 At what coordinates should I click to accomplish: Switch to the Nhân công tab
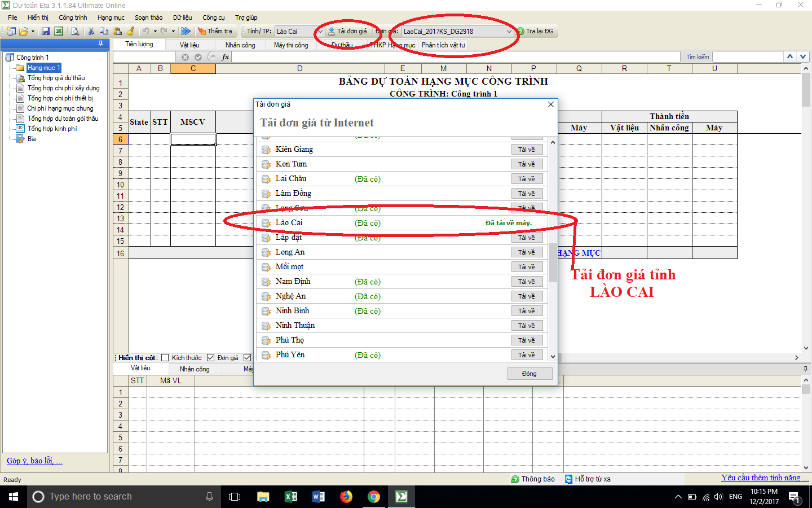pyautogui.click(x=240, y=45)
